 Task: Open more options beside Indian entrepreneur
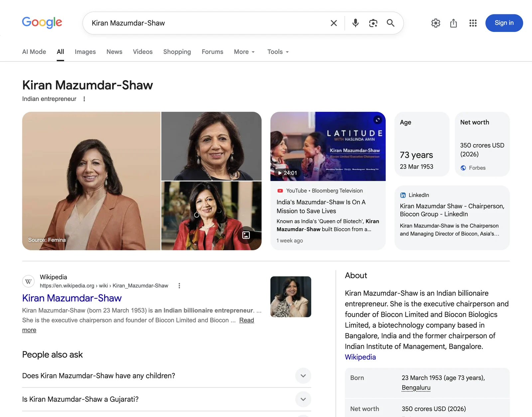(x=84, y=99)
